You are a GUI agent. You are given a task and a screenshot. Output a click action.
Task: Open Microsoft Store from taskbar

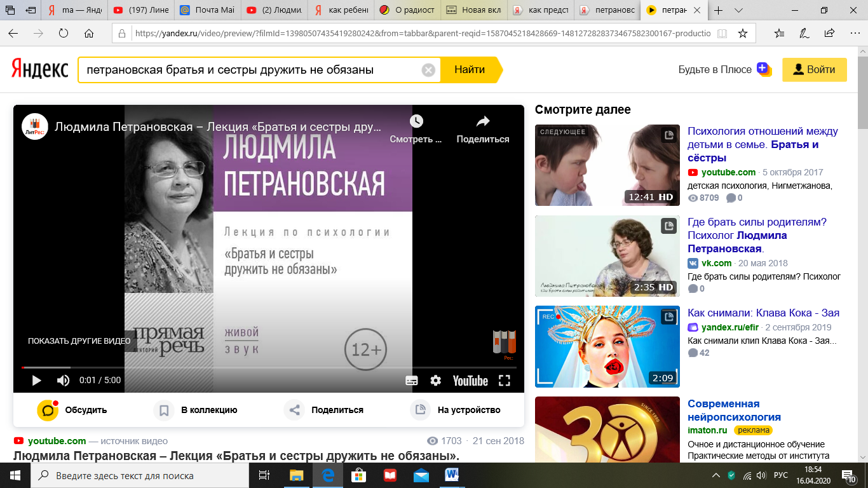point(358,475)
